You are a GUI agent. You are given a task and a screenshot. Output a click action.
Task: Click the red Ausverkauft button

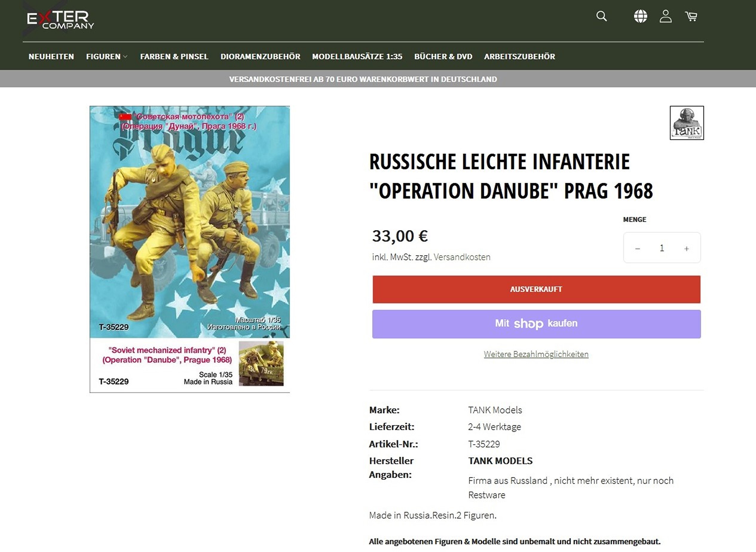[x=536, y=289]
